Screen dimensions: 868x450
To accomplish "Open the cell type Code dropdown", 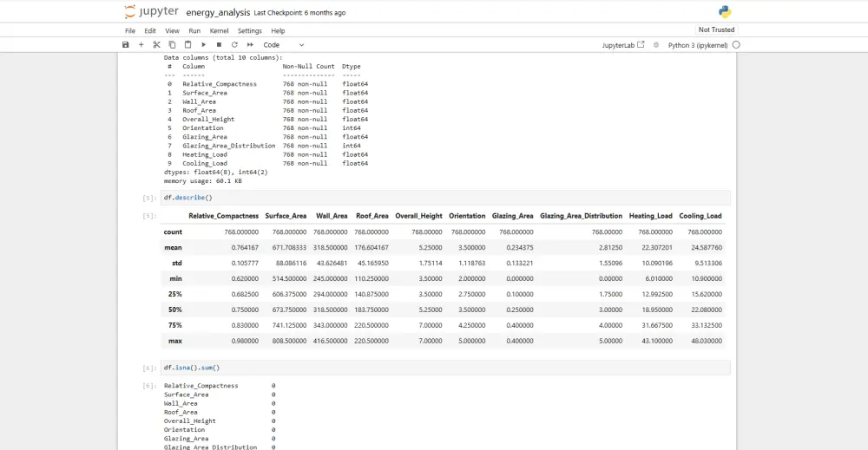I will pos(284,44).
